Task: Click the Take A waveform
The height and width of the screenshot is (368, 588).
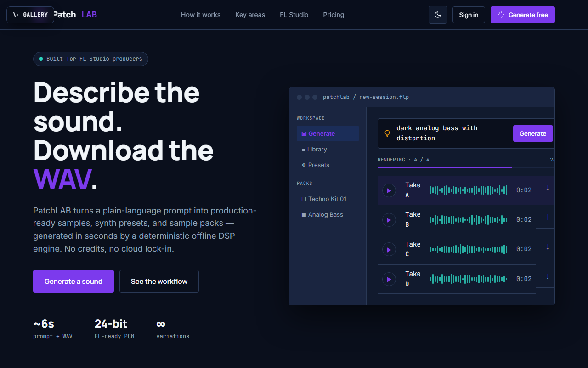Action: (469, 190)
